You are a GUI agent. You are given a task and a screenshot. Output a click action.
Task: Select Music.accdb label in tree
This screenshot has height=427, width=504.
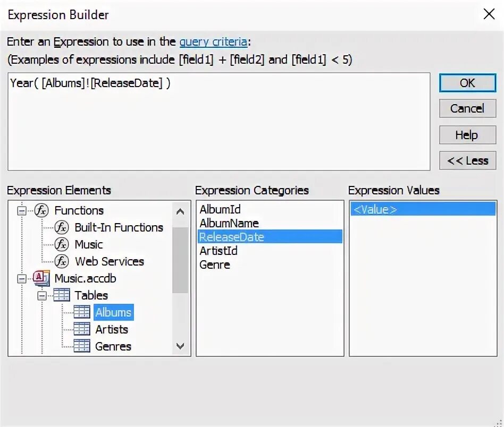click(x=85, y=278)
